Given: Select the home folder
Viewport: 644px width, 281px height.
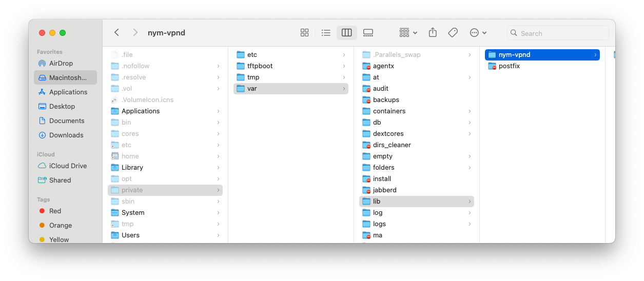Looking at the screenshot, I should (x=165, y=156).
